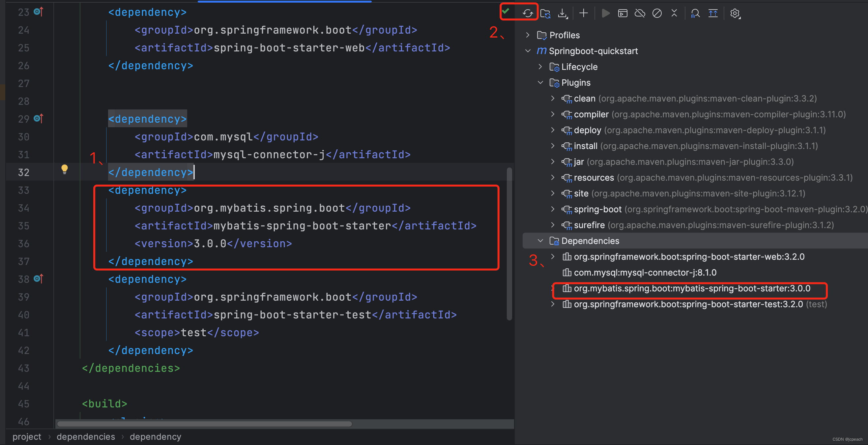Reload all Maven projects
This screenshot has height=445, width=868.
click(528, 13)
